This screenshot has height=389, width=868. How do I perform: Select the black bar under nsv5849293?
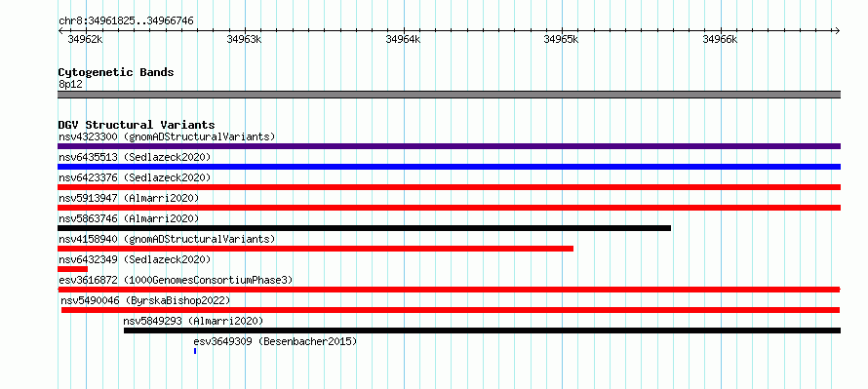point(482,331)
